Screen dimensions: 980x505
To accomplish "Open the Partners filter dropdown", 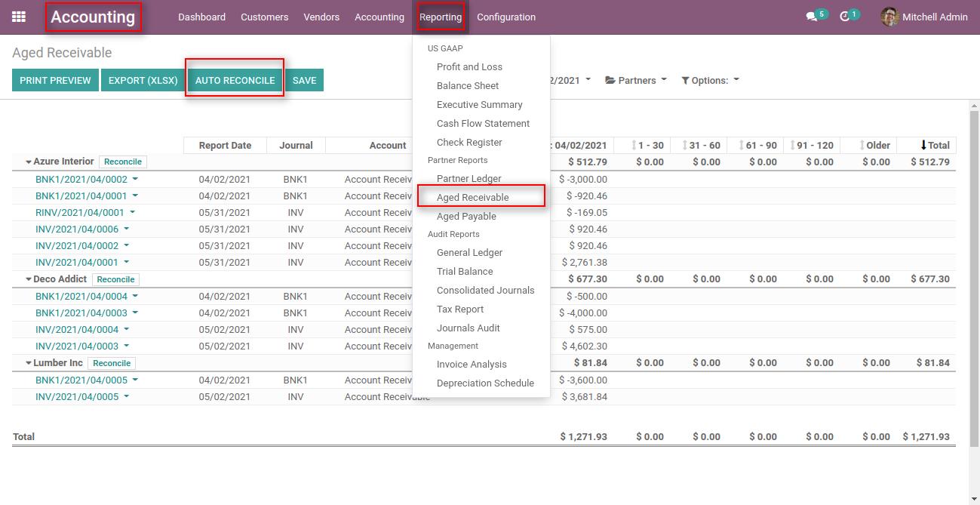I will [636, 80].
